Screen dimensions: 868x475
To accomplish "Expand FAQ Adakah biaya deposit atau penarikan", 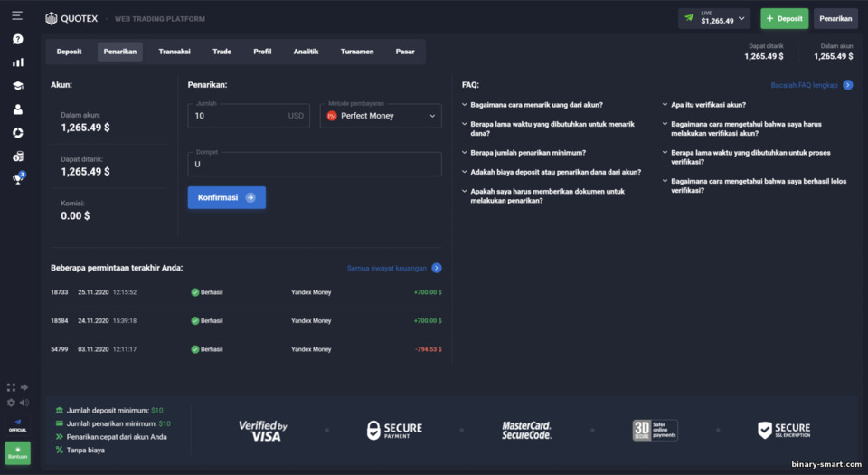I will (x=552, y=172).
